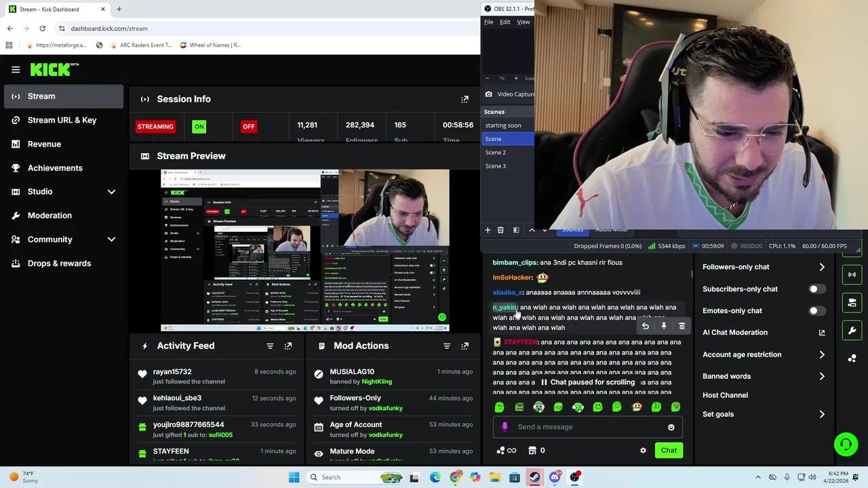Screen dimensions: 868x488
Task: Click Windows Start button
Action: 294,477
